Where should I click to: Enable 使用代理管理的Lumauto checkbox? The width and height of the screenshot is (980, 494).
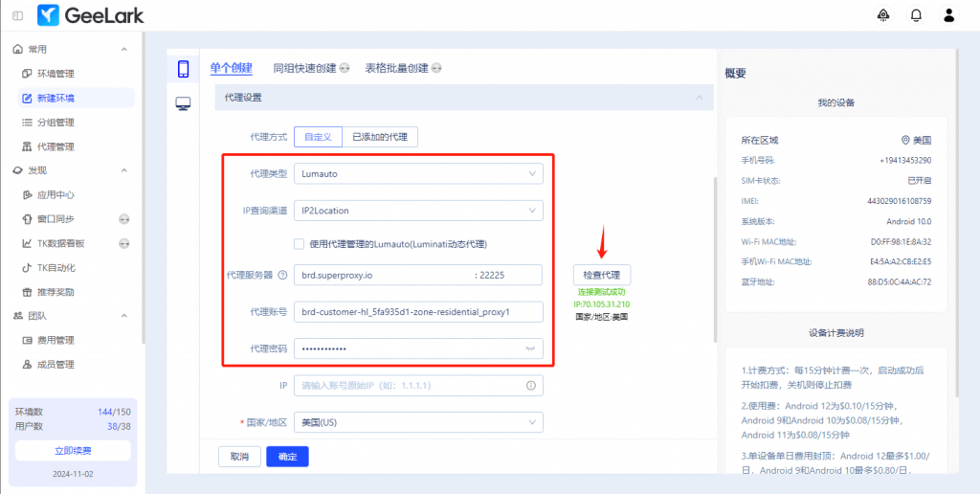click(x=301, y=243)
